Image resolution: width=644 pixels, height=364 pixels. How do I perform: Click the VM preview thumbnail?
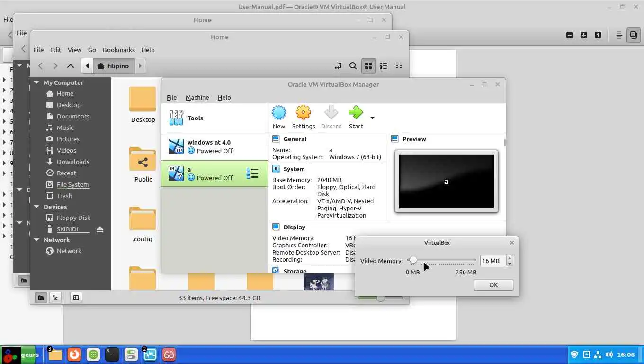coord(446,181)
